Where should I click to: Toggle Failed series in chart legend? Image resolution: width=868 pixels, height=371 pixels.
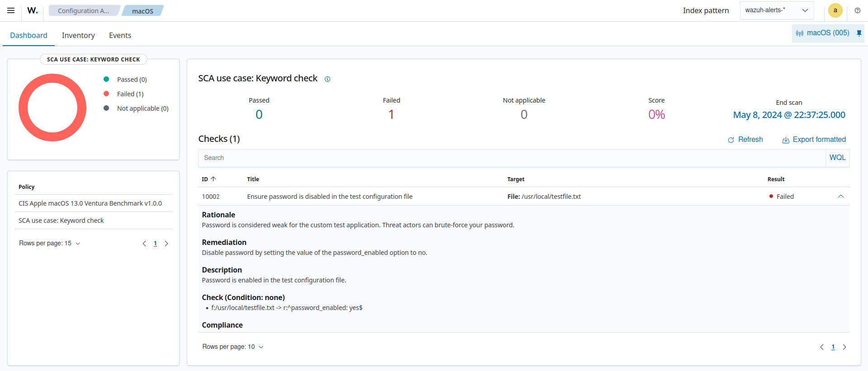click(x=130, y=94)
